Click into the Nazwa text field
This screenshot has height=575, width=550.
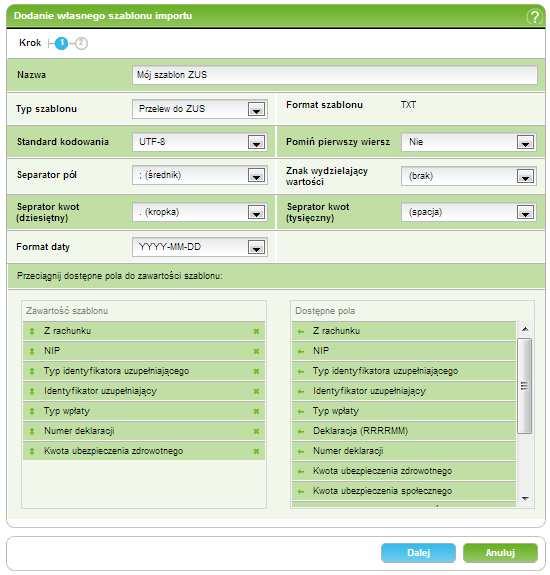335,75
